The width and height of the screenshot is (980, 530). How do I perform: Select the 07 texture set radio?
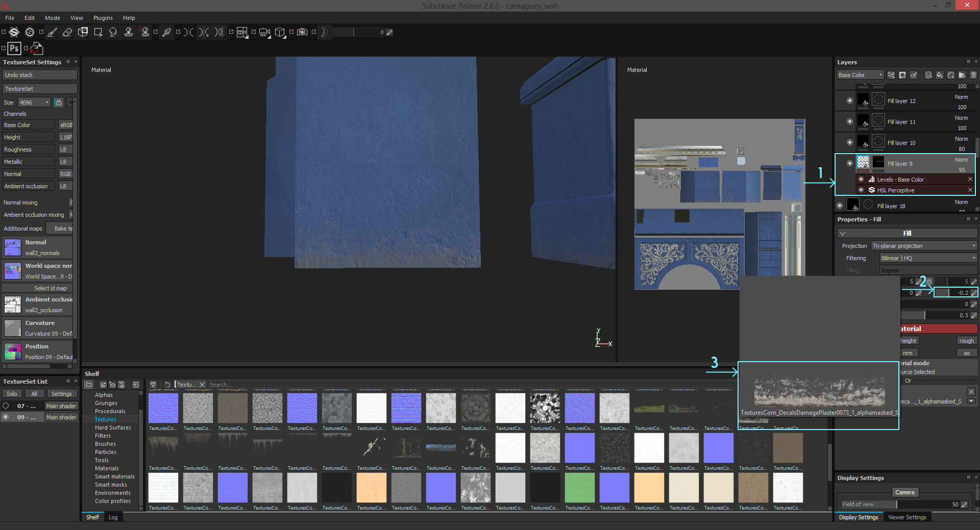pos(6,406)
